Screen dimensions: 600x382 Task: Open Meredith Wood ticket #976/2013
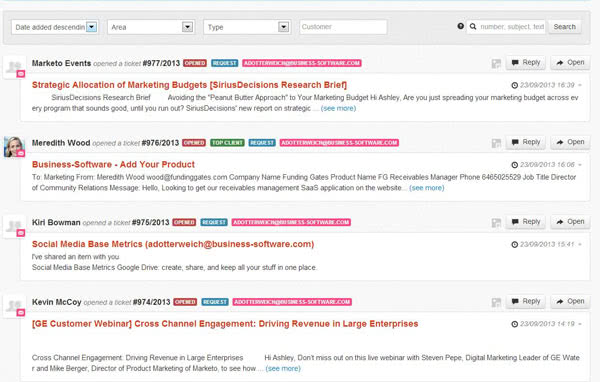pyautogui.click(x=570, y=142)
